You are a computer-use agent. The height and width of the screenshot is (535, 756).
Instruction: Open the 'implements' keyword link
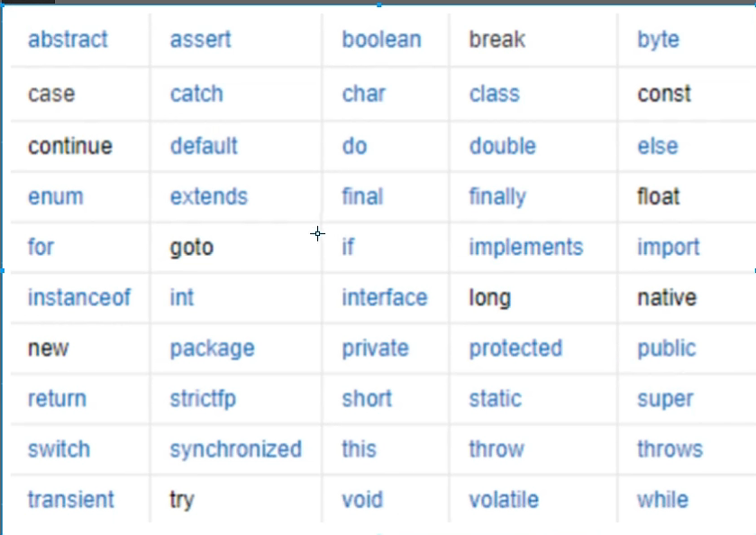525,247
